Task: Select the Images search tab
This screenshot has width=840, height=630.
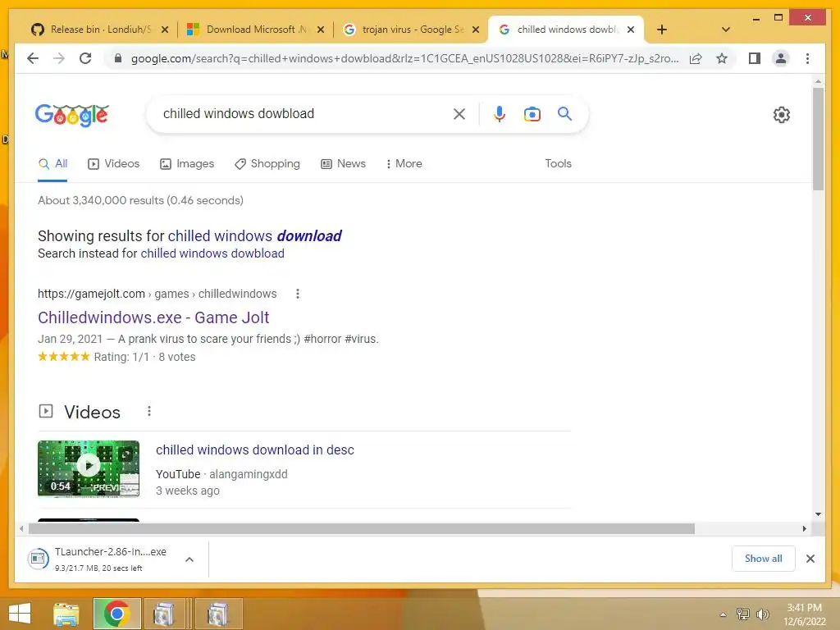Action: tap(187, 163)
